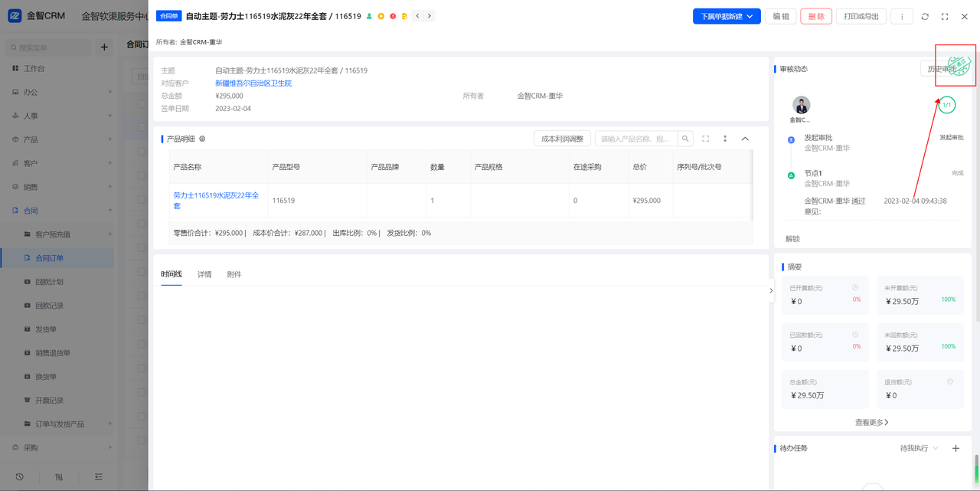Collapse the 合同 sidebar menu

(x=57, y=211)
